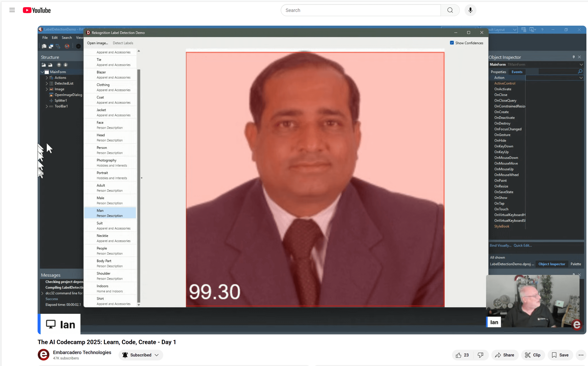
Task: Select OpenImageDialog in Structure tree
Action: click(68, 95)
